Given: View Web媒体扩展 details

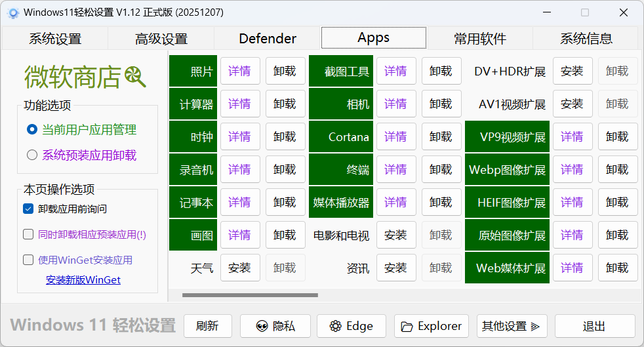Looking at the screenshot, I should coord(572,268).
